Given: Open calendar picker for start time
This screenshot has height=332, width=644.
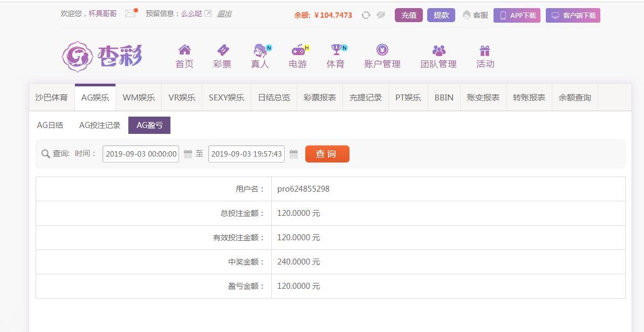Looking at the screenshot, I should [x=188, y=154].
